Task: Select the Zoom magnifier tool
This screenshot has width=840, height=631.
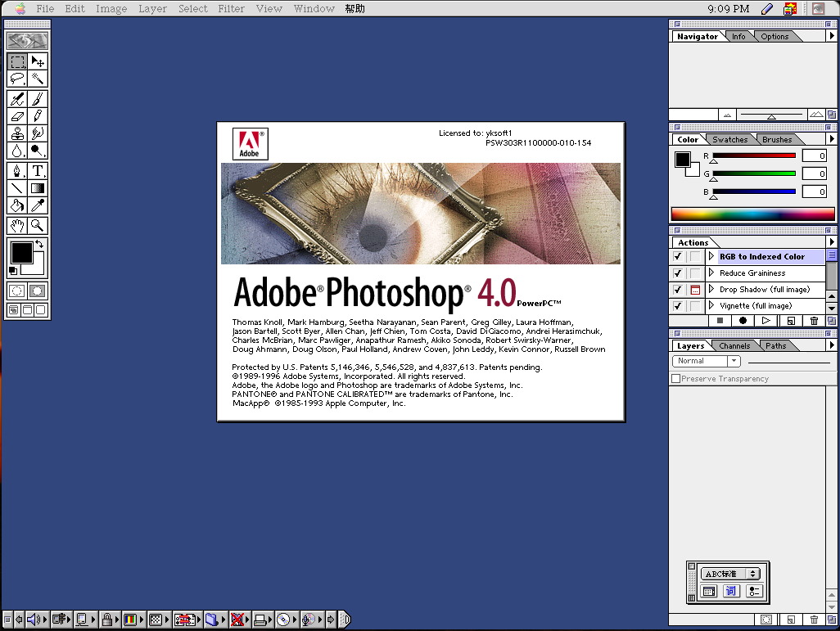Action: [38, 226]
